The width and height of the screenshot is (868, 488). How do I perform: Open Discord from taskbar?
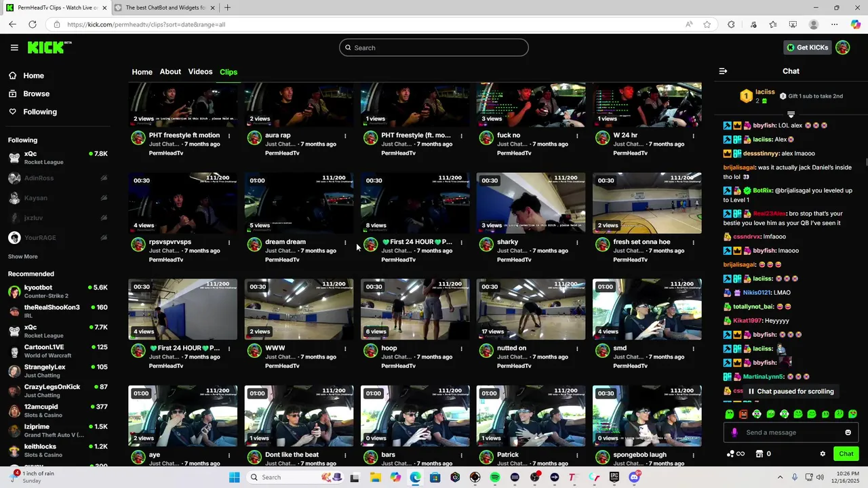[634, 477]
